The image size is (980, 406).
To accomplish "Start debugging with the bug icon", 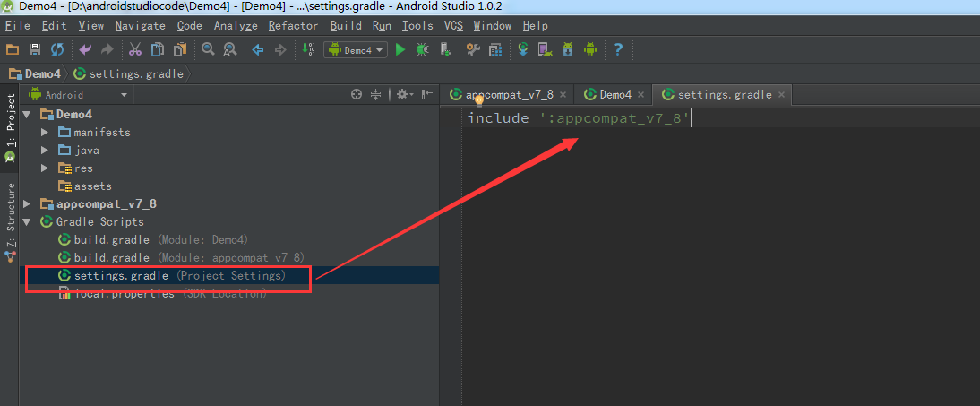I will click(x=423, y=49).
